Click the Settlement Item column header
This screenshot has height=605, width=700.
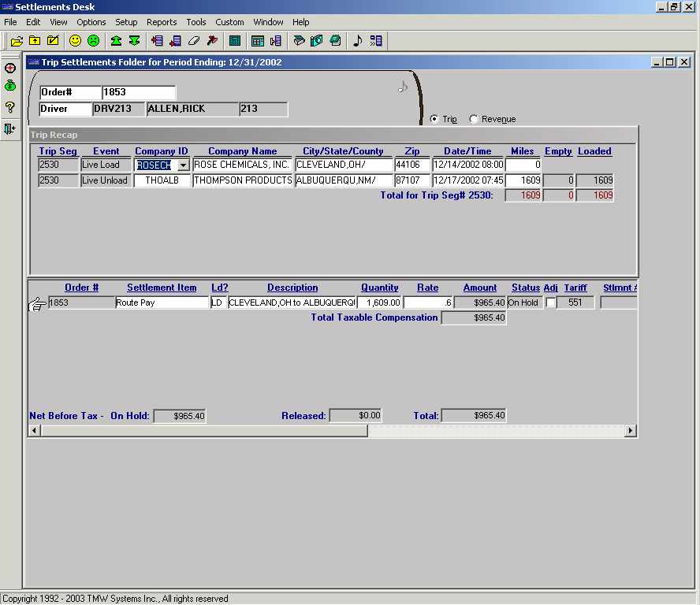[x=162, y=288]
